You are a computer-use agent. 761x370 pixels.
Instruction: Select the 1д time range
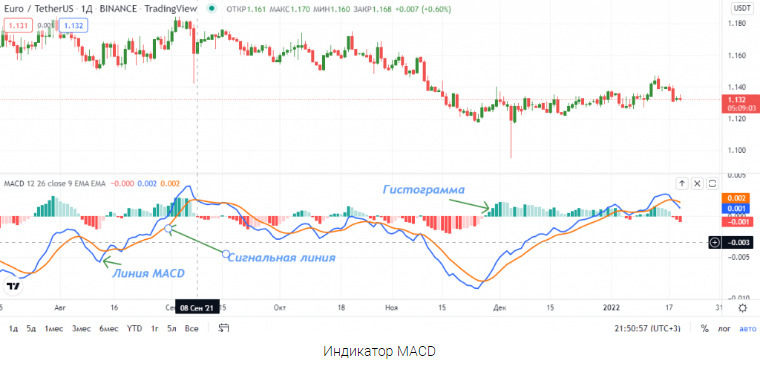click(x=14, y=329)
